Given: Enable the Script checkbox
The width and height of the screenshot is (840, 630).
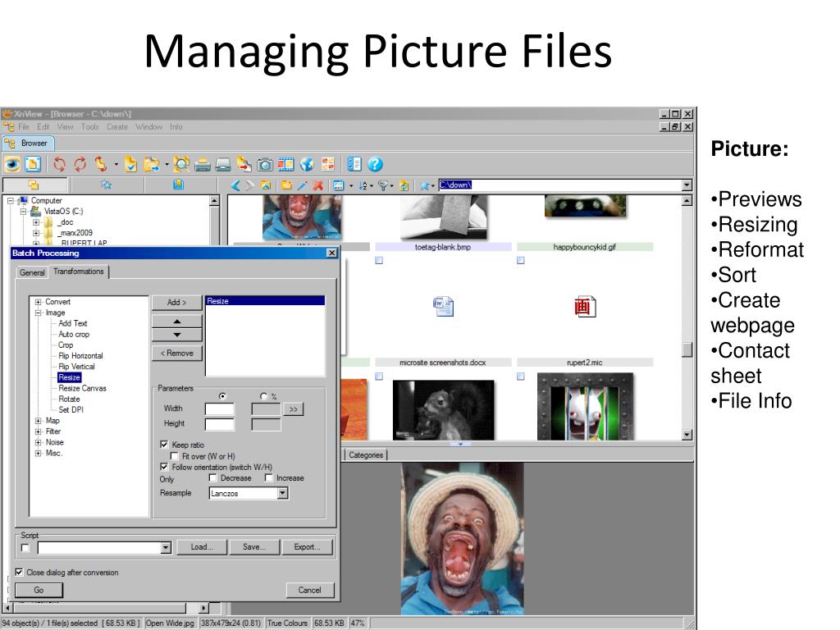Looking at the screenshot, I should click(x=25, y=547).
